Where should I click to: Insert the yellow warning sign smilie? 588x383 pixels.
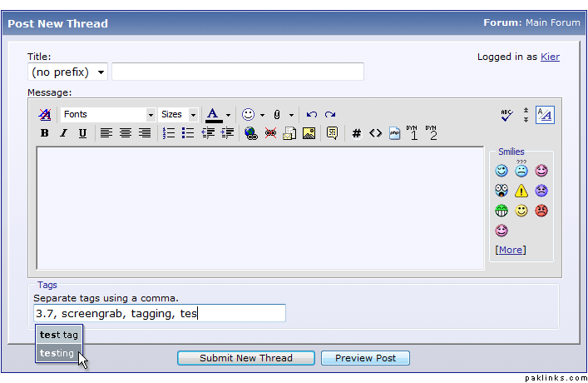[521, 191]
